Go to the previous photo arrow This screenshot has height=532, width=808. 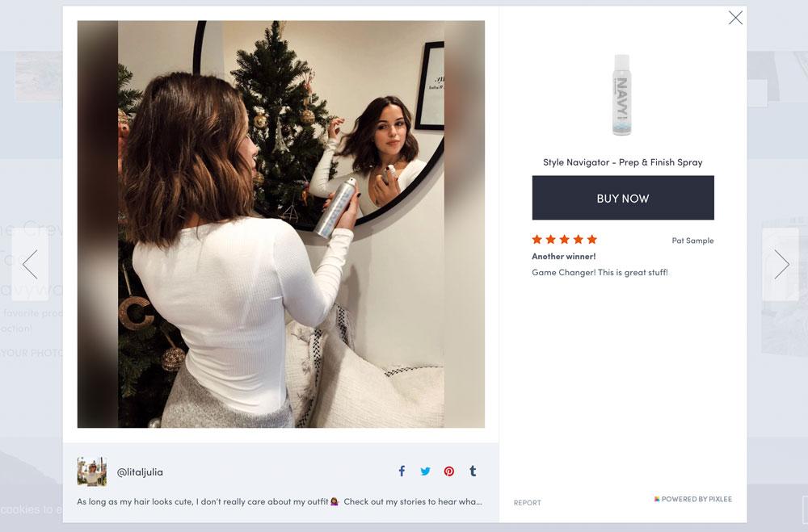30,264
